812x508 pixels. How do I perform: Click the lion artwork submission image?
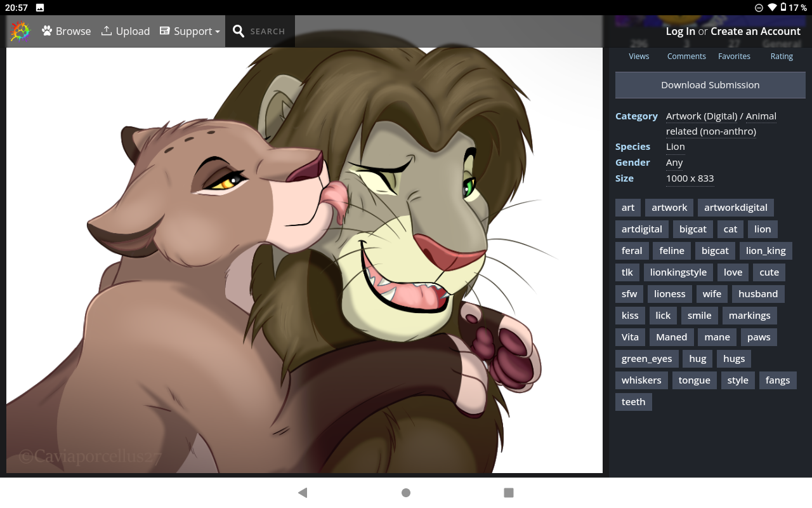[304, 260]
